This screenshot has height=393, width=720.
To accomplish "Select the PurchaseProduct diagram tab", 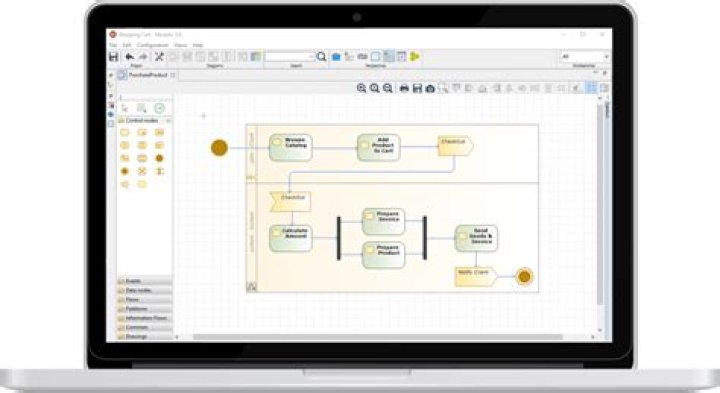I will (147, 74).
